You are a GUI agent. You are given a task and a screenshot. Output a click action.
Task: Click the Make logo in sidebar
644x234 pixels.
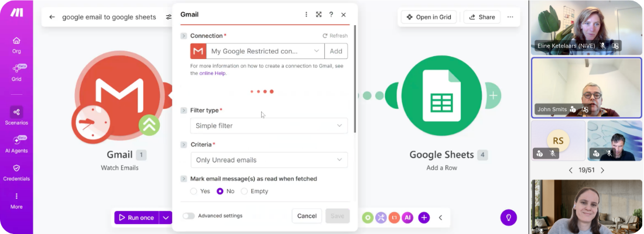(16, 12)
